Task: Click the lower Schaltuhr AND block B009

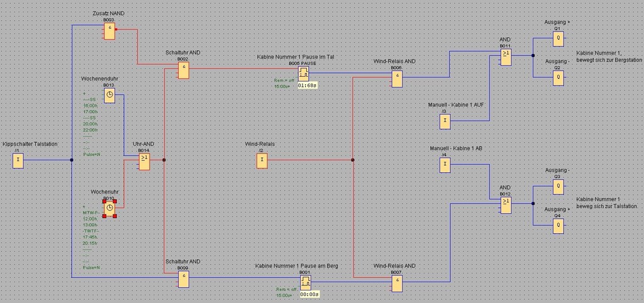Action: pyautogui.click(x=182, y=279)
